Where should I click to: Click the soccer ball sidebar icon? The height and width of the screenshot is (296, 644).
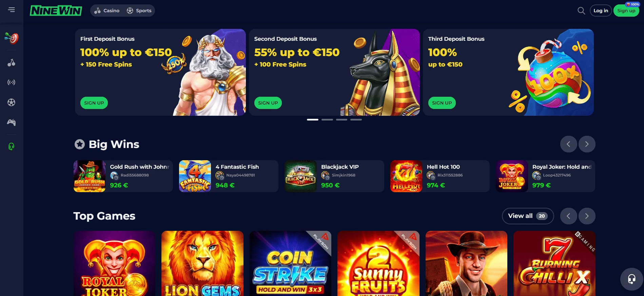12,102
